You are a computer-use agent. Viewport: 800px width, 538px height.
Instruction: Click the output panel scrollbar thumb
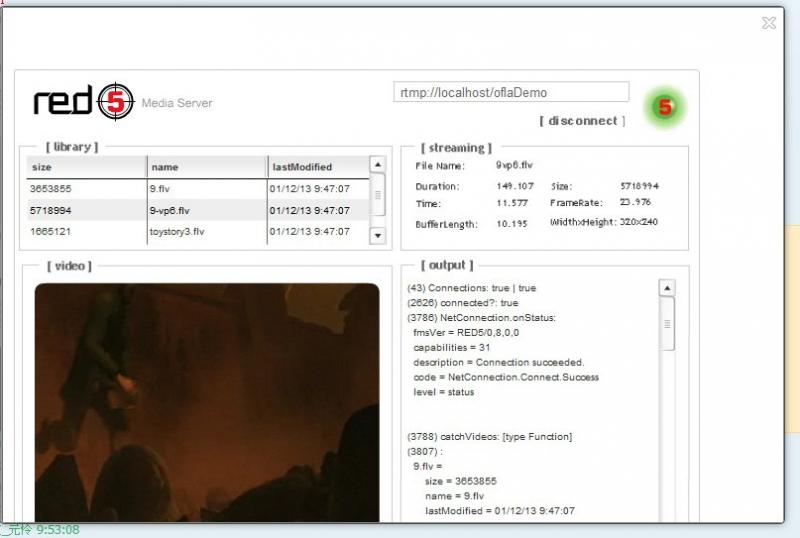[x=667, y=324]
